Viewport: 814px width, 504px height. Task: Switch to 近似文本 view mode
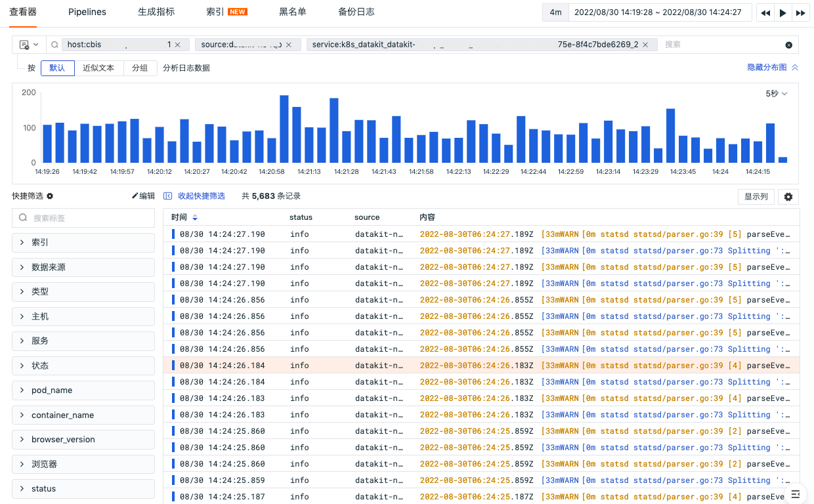[98, 68]
